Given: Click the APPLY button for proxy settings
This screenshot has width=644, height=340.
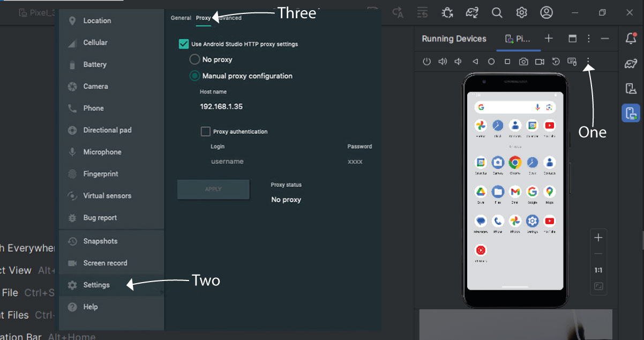Looking at the screenshot, I should [x=213, y=189].
